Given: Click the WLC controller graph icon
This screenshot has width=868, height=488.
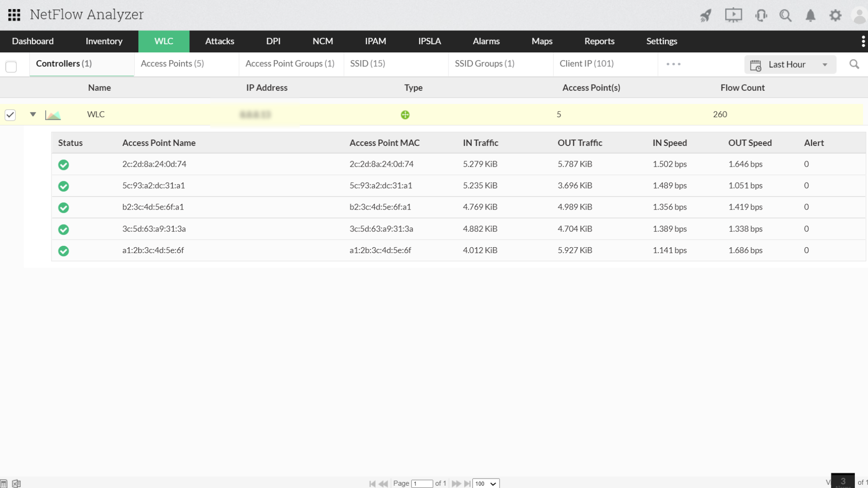Looking at the screenshot, I should click(52, 114).
